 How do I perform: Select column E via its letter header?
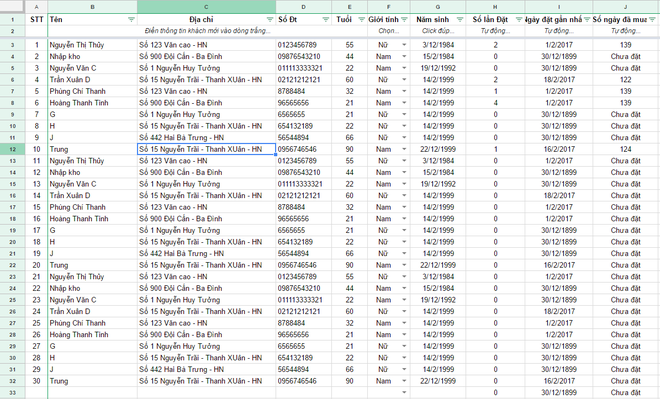[349, 7]
